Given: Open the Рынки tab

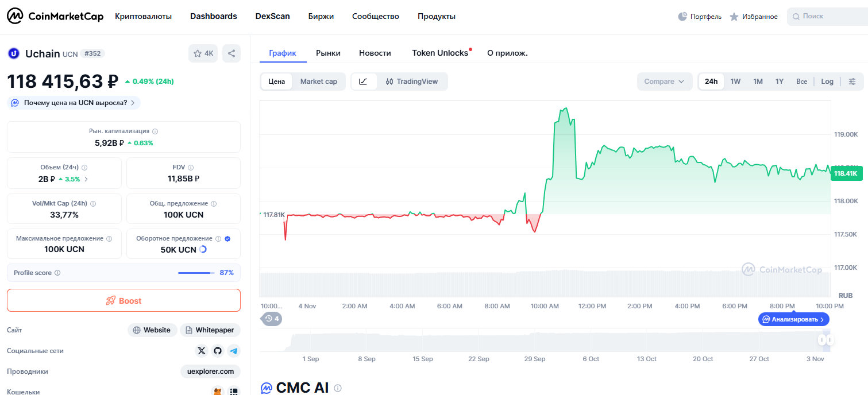Looking at the screenshot, I should (x=328, y=53).
